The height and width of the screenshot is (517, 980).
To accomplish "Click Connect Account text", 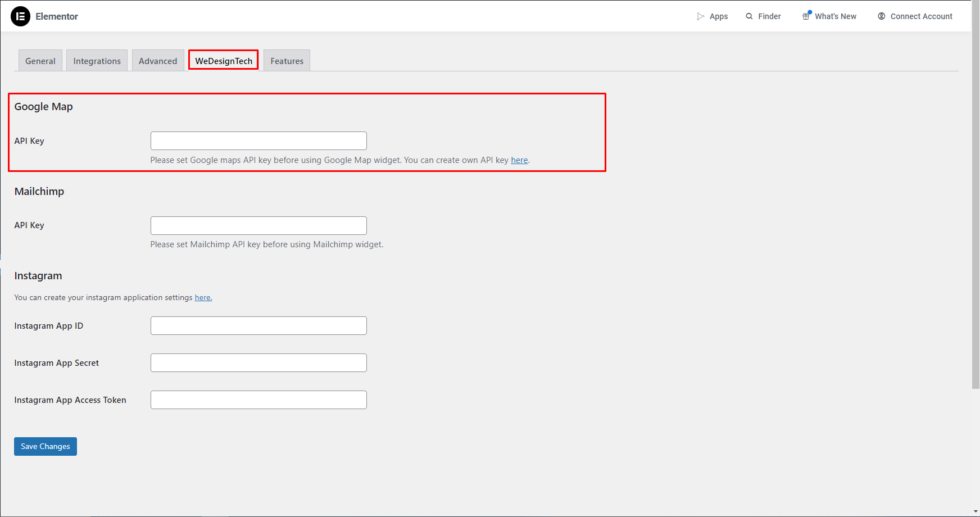I will tap(922, 16).
